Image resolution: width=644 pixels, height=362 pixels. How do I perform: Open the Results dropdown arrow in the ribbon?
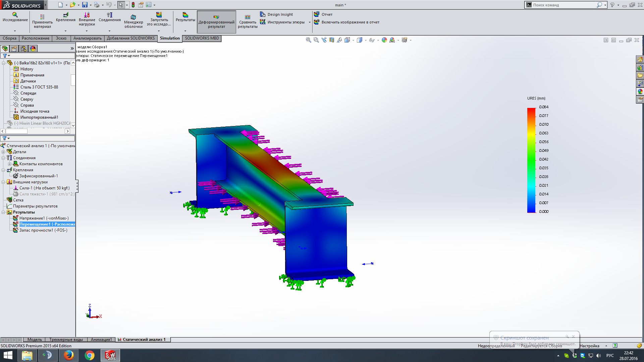click(185, 31)
